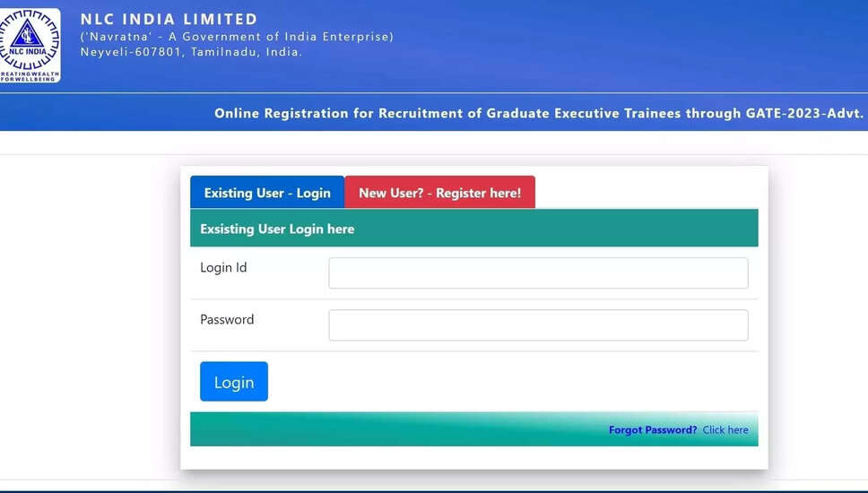
Task: Click the Neyveli-607801 address line
Action: (191, 52)
